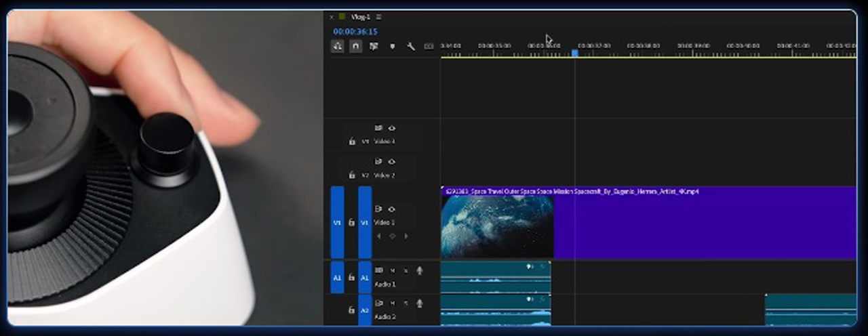The height and width of the screenshot is (336, 868).
Task: Select the Vlog-1 sequence tab
Action: tap(361, 17)
